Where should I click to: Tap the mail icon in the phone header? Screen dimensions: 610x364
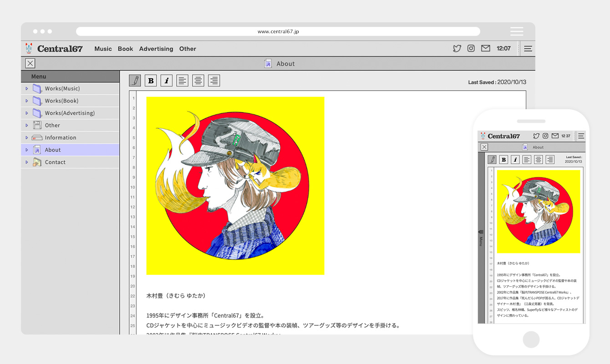coord(555,136)
